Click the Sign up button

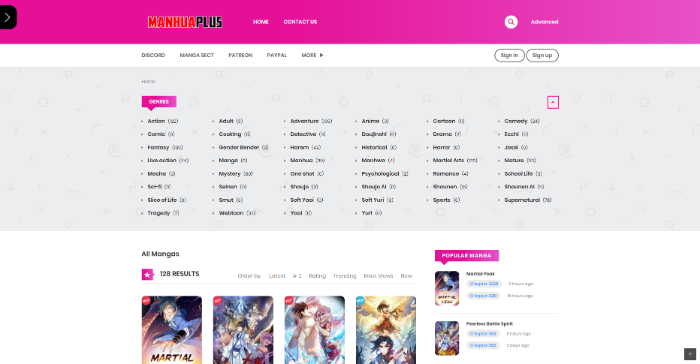(542, 55)
